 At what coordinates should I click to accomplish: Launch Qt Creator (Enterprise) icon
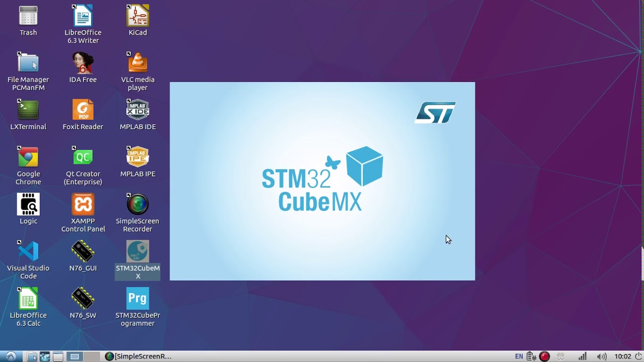click(x=83, y=157)
